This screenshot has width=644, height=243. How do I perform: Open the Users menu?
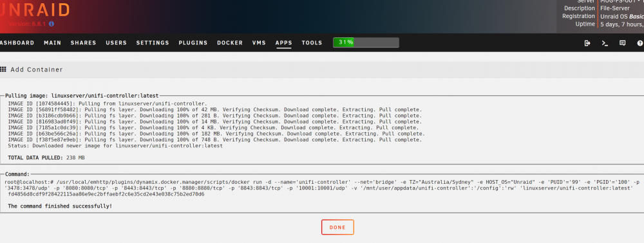point(116,42)
